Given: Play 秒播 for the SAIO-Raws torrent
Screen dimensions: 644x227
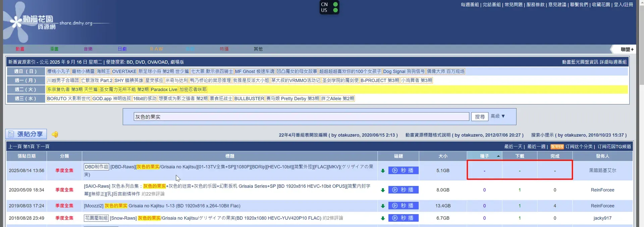Looking at the screenshot, I should 403,190.
